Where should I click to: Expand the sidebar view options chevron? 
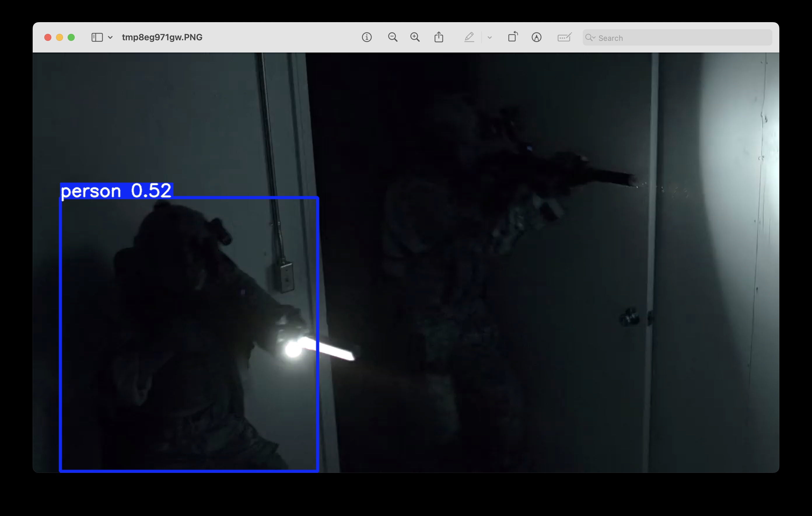[110, 37]
